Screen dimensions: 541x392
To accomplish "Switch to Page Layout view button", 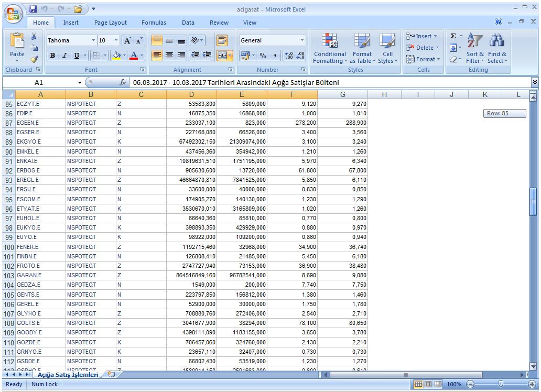I will [428, 384].
